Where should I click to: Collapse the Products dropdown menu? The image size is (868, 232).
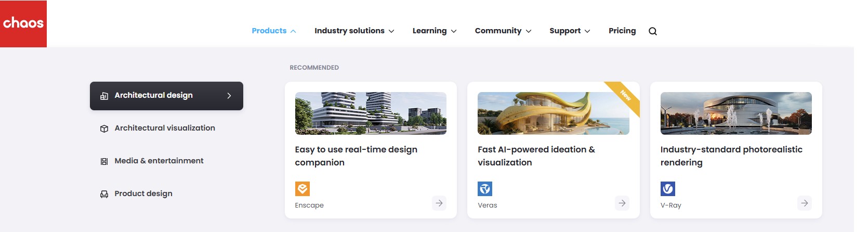click(274, 31)
